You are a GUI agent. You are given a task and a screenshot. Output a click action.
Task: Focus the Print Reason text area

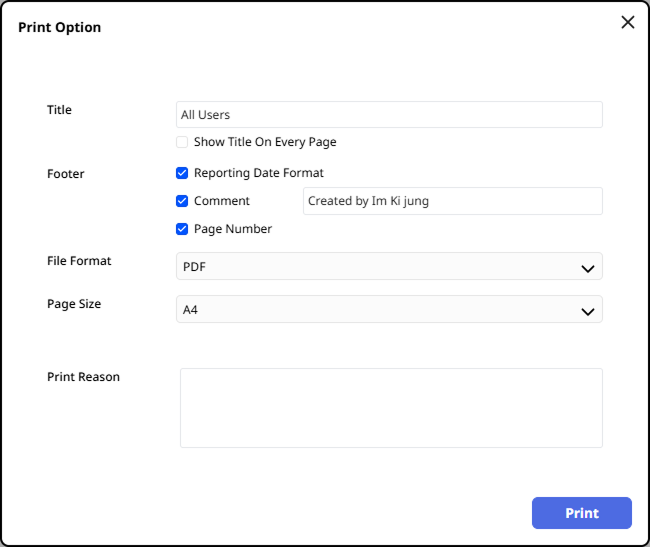coord(391,408)
